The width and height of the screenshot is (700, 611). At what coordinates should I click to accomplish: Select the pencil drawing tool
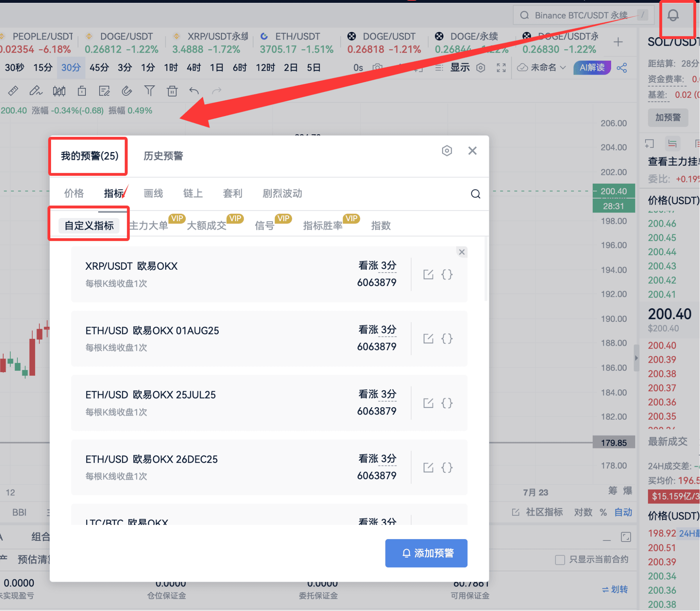(x=35, y=91)
